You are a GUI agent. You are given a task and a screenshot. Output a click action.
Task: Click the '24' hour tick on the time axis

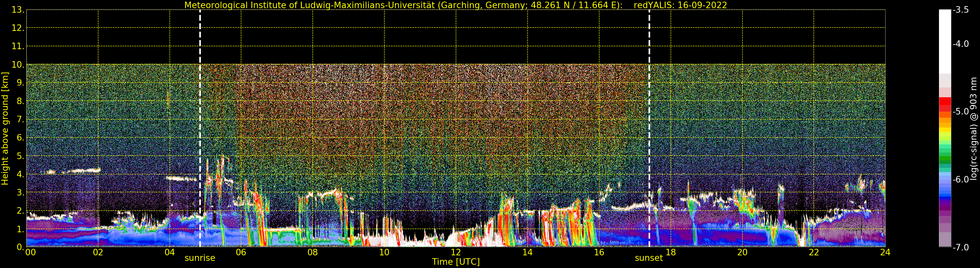885,252
